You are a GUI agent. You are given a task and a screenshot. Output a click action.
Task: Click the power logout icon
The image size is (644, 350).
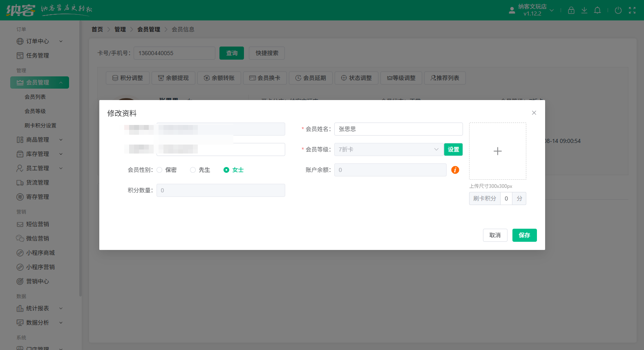[618, 10]
